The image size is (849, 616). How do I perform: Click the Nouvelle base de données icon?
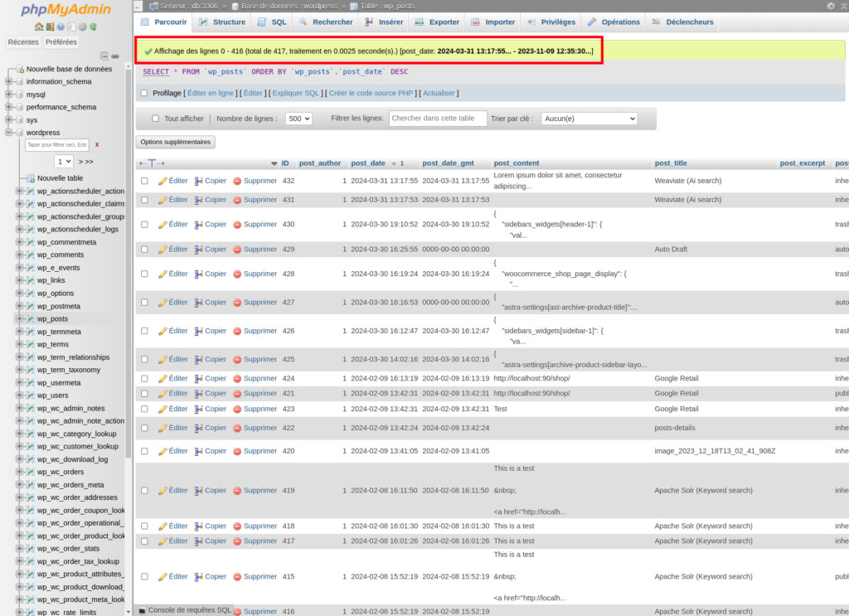tap(20, 69)
